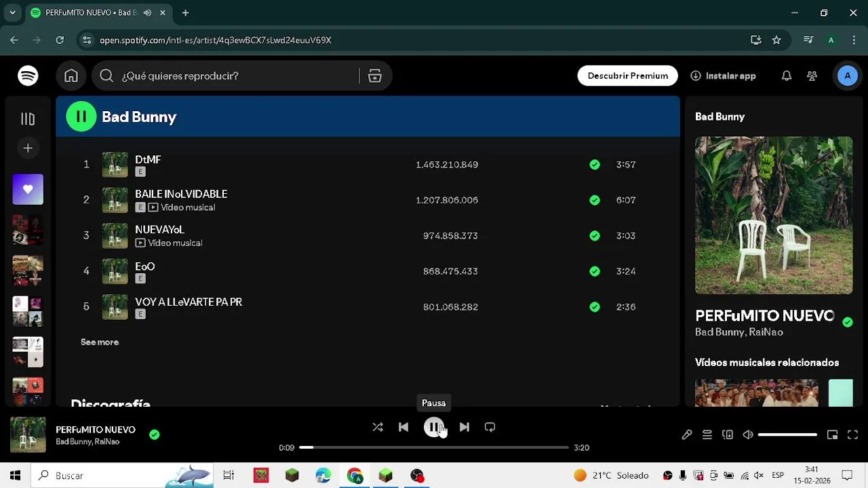
Task: Open the Liked Songs heart playlist
Action: tap(28, 190)
